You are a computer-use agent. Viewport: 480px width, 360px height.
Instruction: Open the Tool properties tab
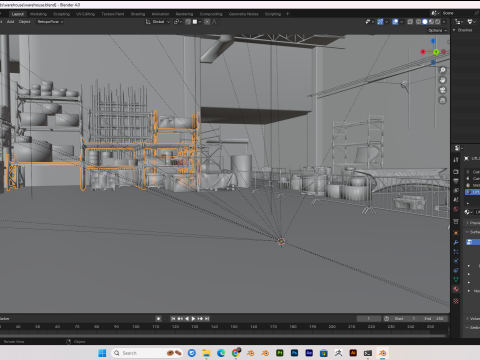tap(456, 160)
